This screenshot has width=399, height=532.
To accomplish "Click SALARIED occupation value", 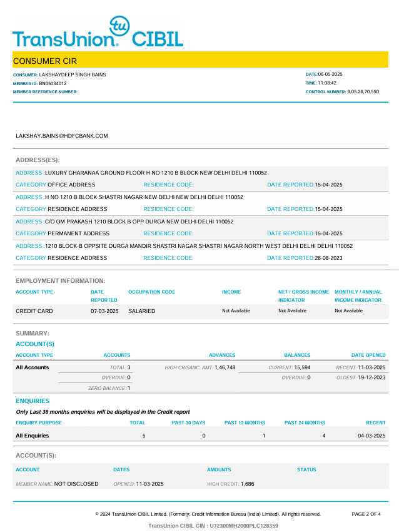I will coord(141,311).
